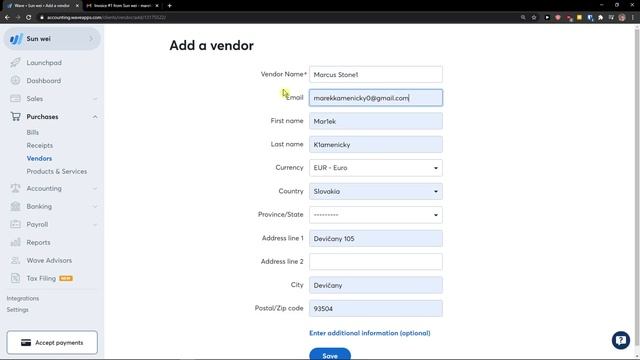Open the Integrations link

(x=23, y=298)
